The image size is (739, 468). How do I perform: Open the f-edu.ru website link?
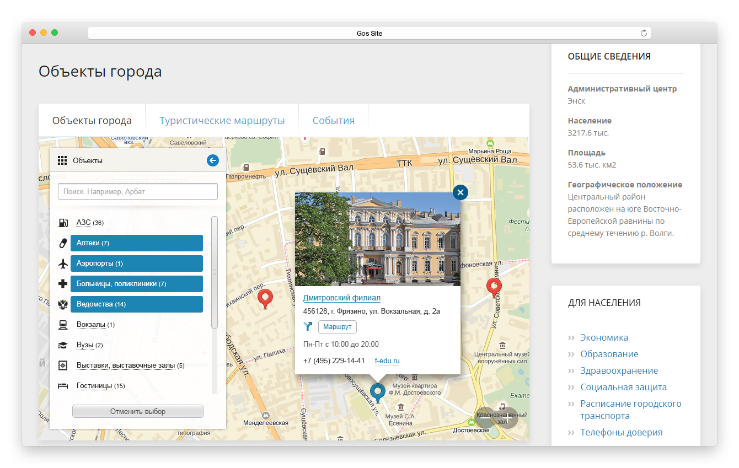[x=387, y=361]
